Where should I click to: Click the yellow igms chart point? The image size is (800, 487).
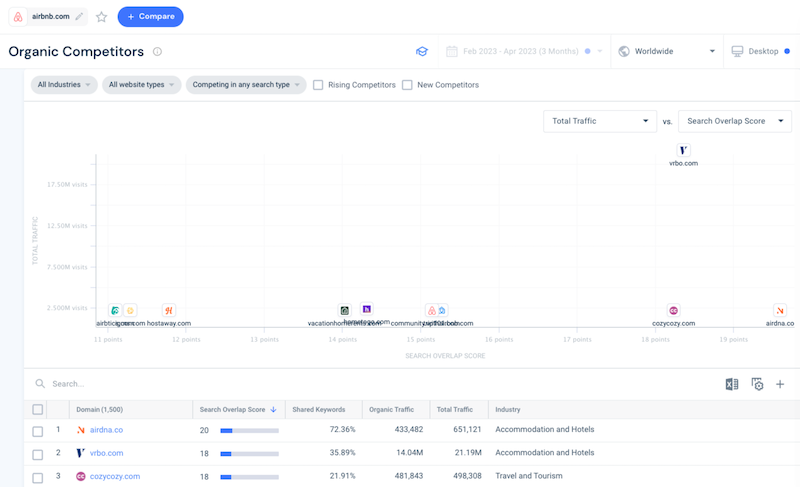click(130, 310)
